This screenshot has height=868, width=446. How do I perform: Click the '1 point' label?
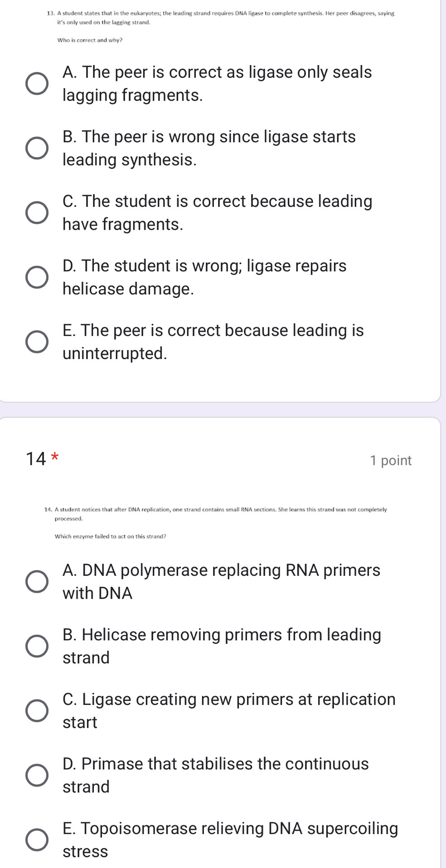tap(390, 460)
